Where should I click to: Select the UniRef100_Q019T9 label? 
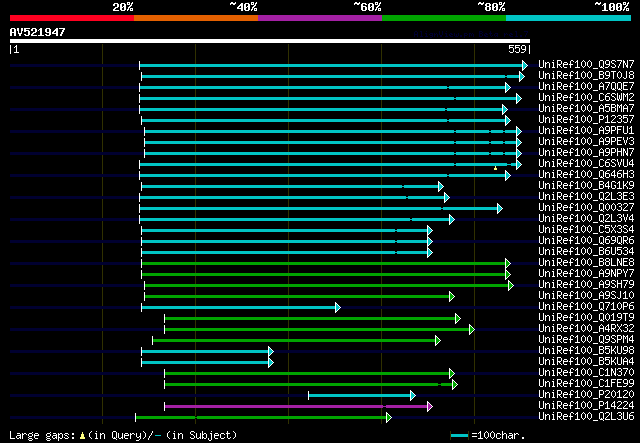coord(586,317)
